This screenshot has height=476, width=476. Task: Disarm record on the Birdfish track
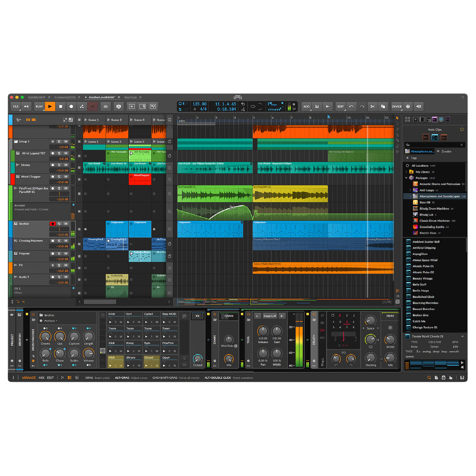point(52,224)
